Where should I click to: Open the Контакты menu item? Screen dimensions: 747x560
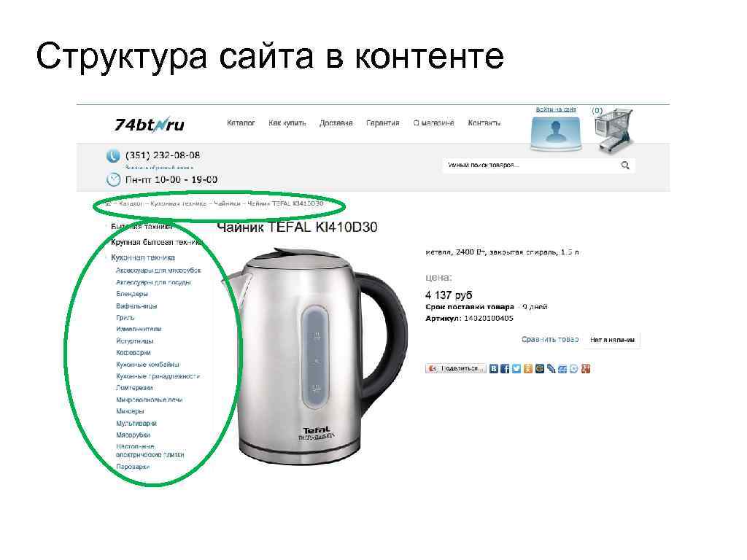(484, 122)
